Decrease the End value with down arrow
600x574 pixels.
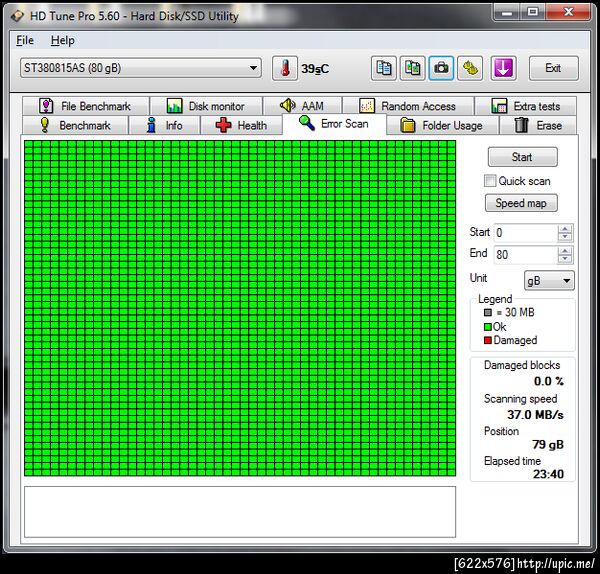click(x=565, y=259)
